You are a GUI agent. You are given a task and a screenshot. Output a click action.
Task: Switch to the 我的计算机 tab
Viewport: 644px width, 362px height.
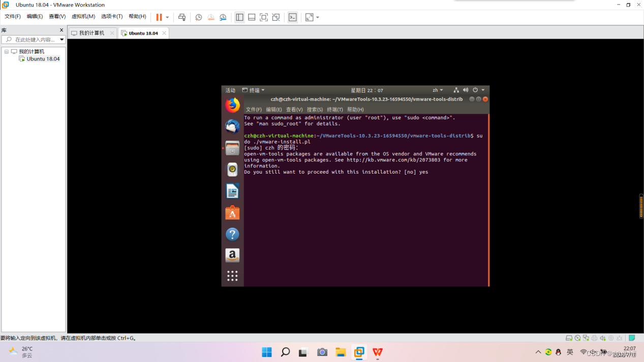[92, 33]
